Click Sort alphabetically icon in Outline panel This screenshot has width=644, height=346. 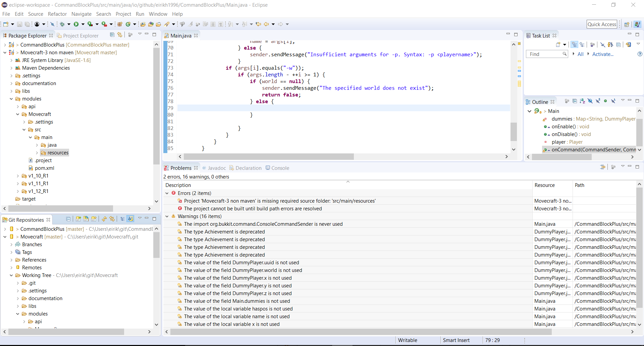point(582,101)
